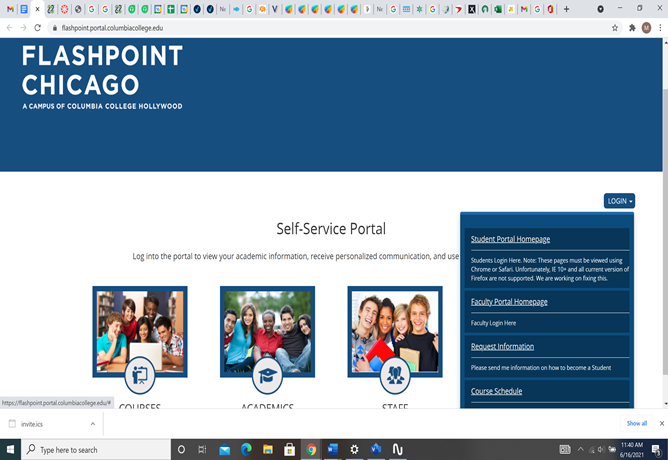The height and width of the screenshot is (460, 668).
Task: Expand the invite.ics download options chevron
Action: click(x=92, y=424)
